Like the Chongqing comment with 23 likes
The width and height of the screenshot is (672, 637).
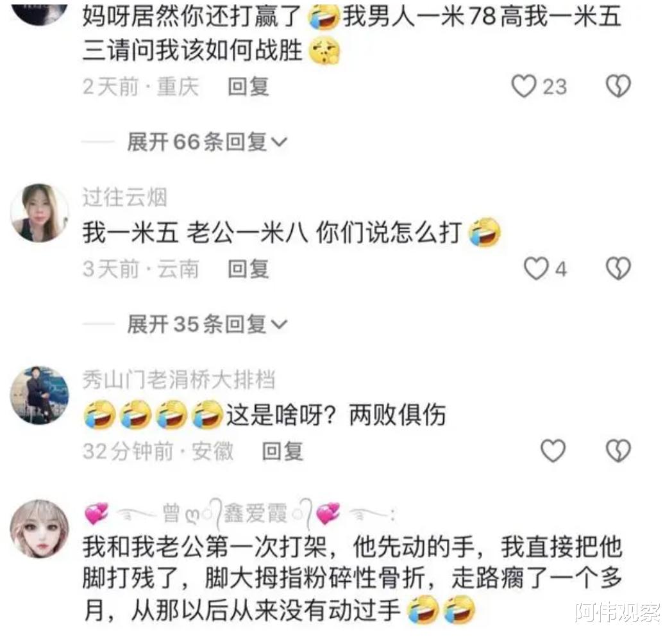[524, 86]
